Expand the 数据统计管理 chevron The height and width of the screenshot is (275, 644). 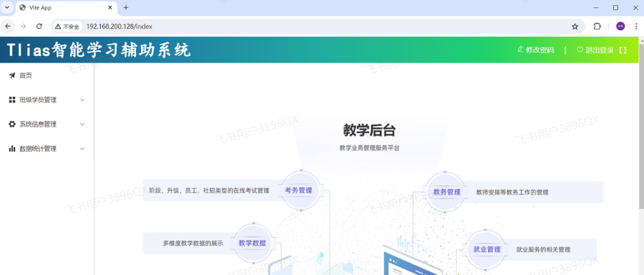tap(82, 148)
